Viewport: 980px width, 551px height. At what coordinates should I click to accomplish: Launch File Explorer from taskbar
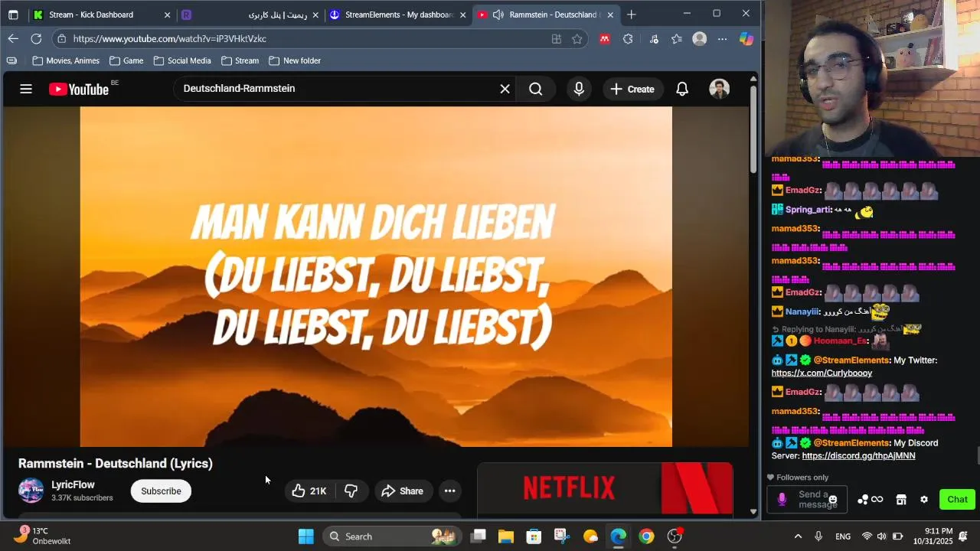click(x=506, y=536)
